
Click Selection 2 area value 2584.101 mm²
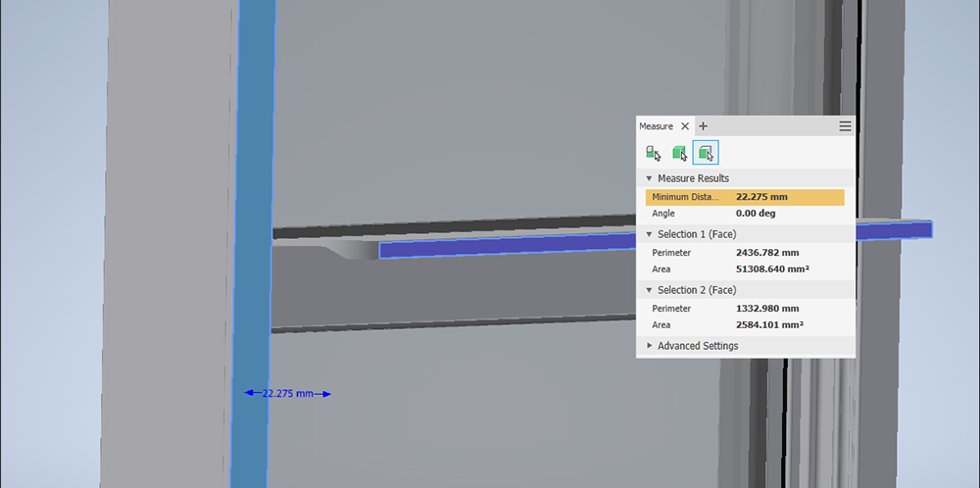[x=769, y=324]
